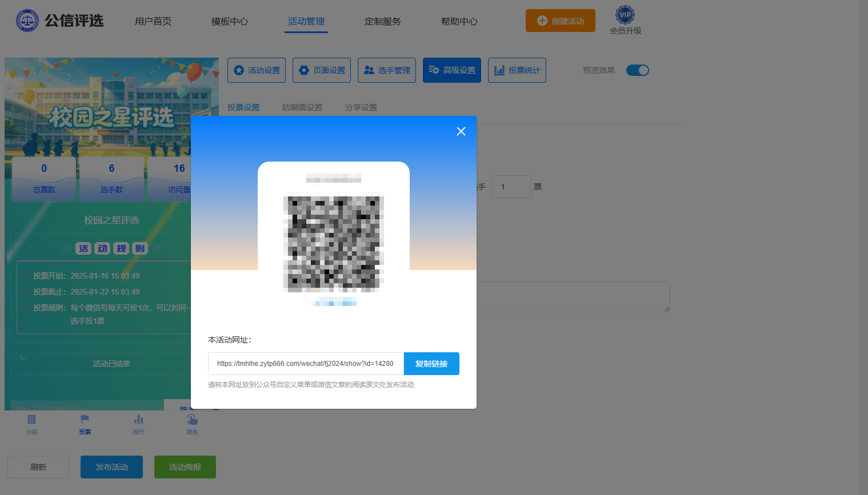Image resolution: width=868 pixels, height=495 pixels.
Task: Click 复制链接 button in dialog
Action: click(431, 364)
